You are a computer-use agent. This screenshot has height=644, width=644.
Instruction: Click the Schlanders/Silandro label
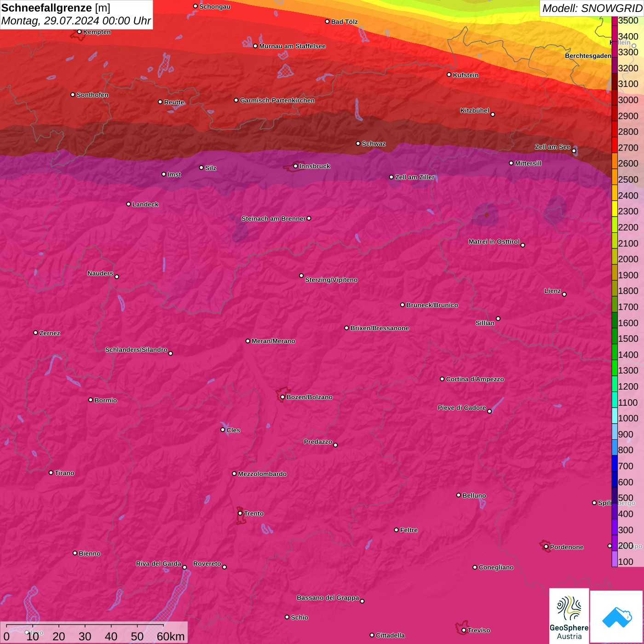[x=136, y=350]
